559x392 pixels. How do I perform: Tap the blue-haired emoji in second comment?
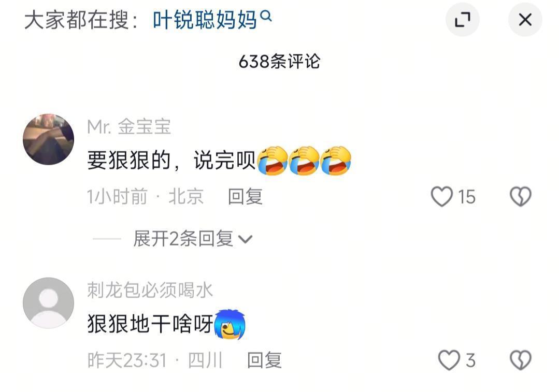[x=230, y=324]
